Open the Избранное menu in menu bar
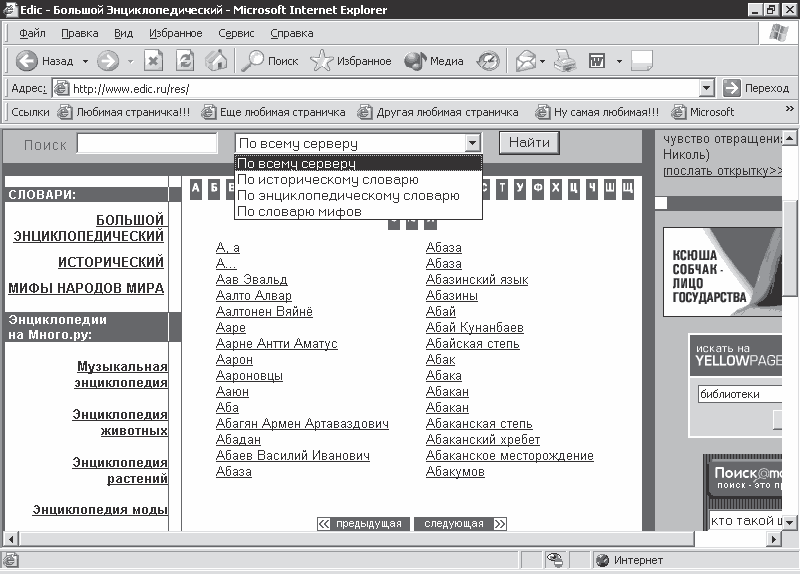Image resolution: width=800 pixels, height=574 pixels. point(176,33)
